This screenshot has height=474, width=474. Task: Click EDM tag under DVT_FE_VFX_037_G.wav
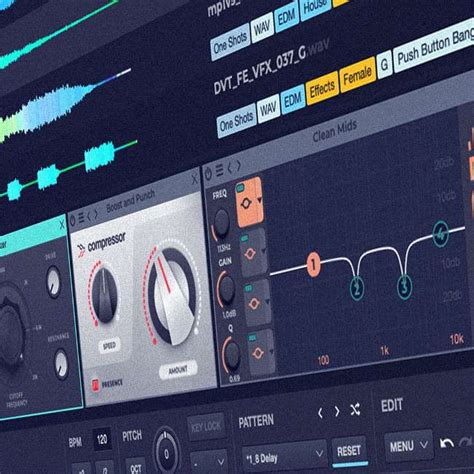[x=293, y=99]
